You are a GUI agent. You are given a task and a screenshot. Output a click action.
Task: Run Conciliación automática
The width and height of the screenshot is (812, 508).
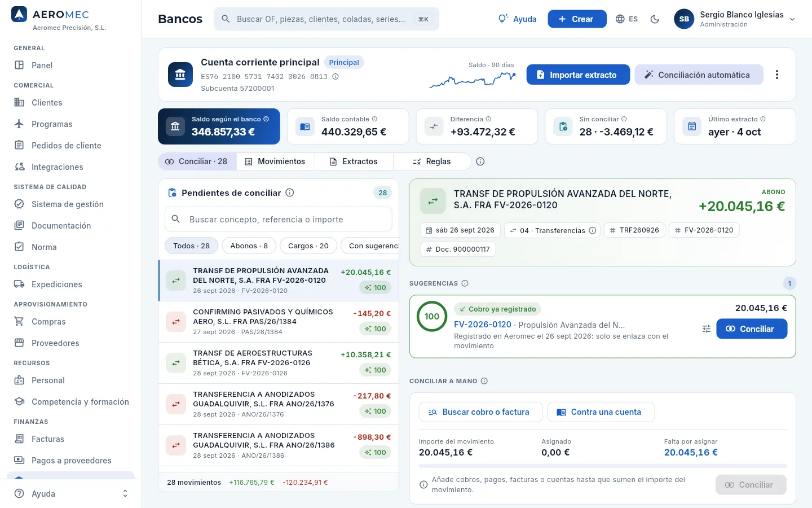click(x=699, y=75)
